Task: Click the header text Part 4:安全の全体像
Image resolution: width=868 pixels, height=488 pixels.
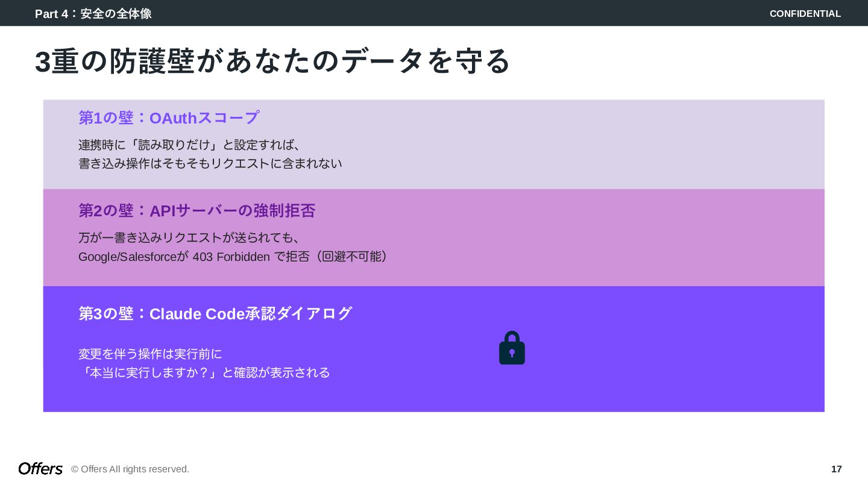Action: tap(93, 13)
